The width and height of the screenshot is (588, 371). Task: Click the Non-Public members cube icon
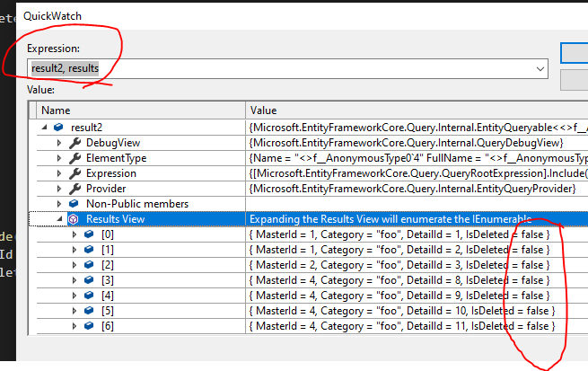(74, 204)
